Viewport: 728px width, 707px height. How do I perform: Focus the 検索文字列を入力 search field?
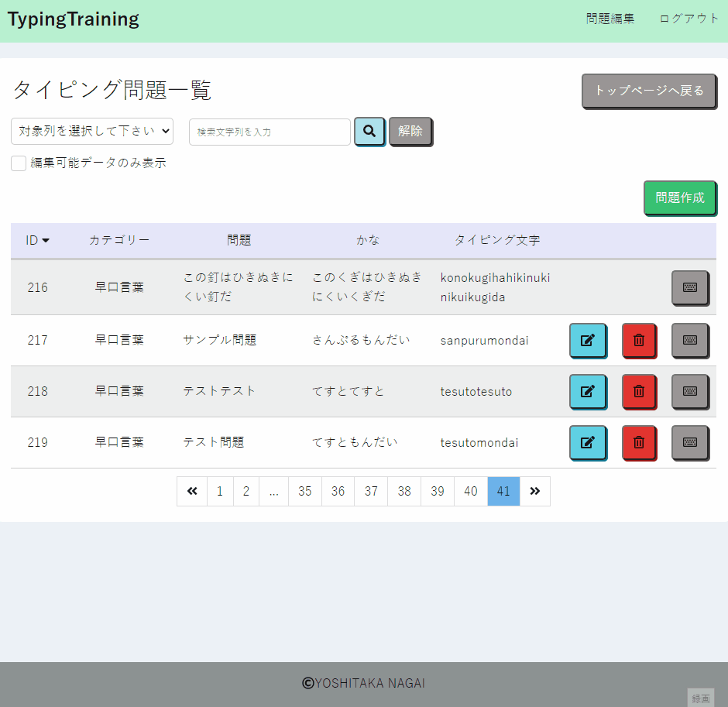[270, 132]
